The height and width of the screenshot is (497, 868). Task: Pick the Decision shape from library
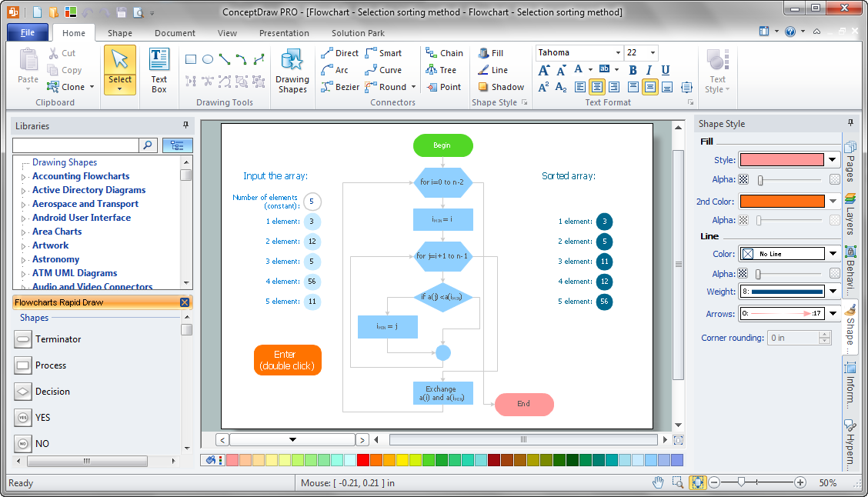[42, 392]
